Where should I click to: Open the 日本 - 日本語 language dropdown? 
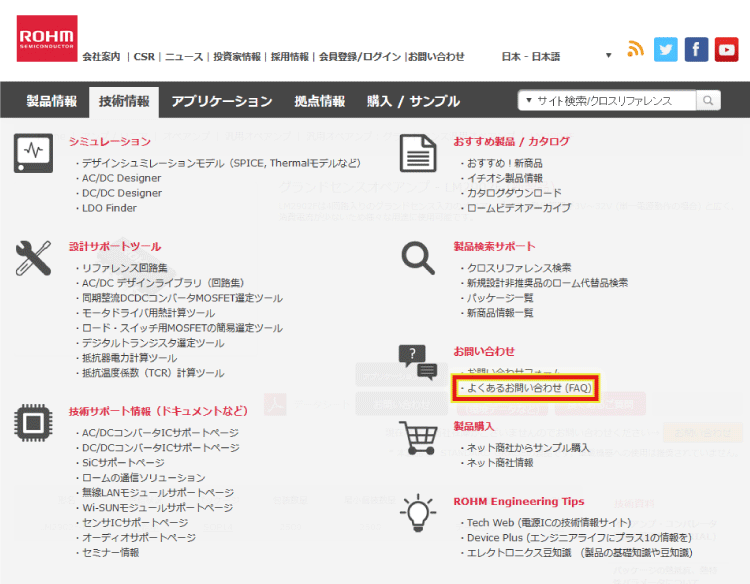(557, 56)
